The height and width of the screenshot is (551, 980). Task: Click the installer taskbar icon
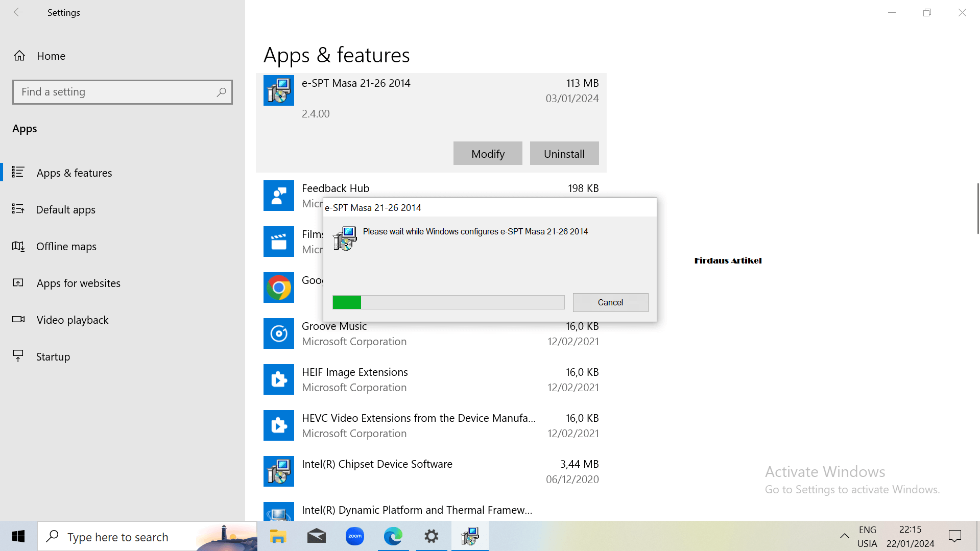click(470, 536)
